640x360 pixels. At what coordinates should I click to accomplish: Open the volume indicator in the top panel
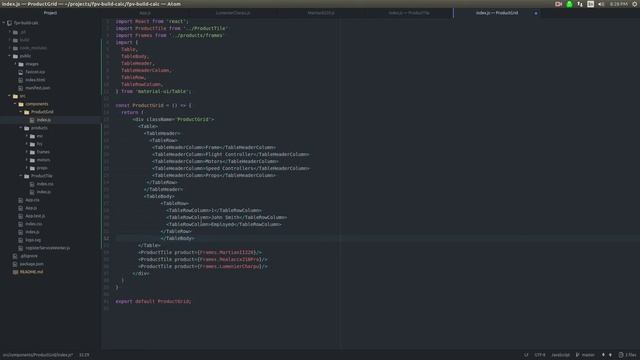click(601, 4)
